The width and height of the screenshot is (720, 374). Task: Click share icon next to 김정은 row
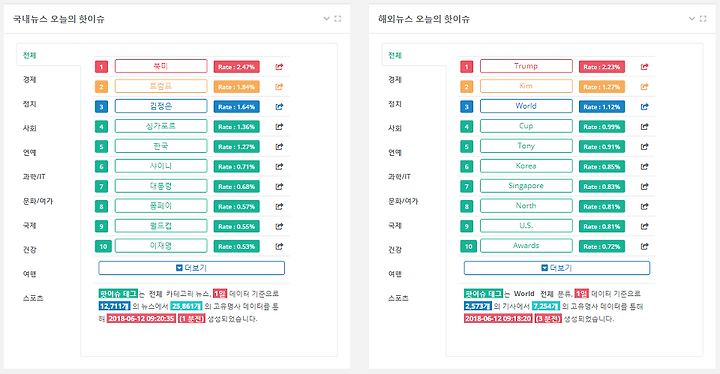(279, 107)
